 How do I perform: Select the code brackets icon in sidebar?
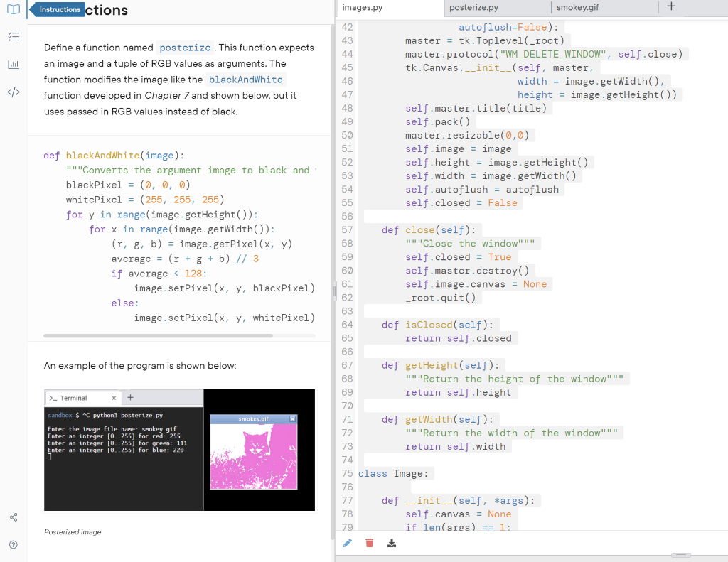(14, 91)
